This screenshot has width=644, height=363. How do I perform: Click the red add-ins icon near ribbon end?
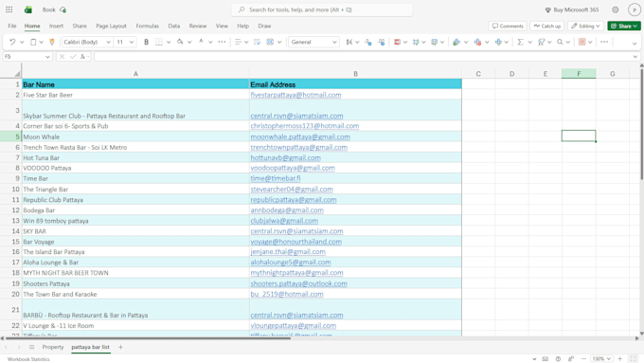(x=582, y=42)
